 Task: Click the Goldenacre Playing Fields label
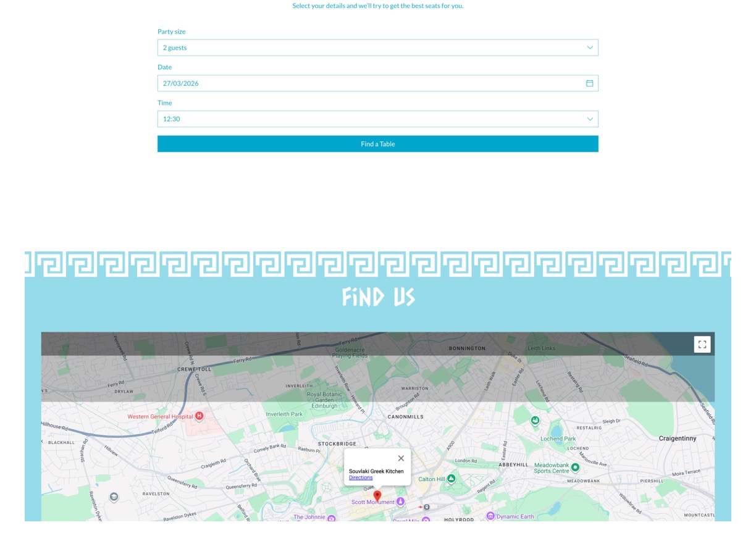point(350,353)
